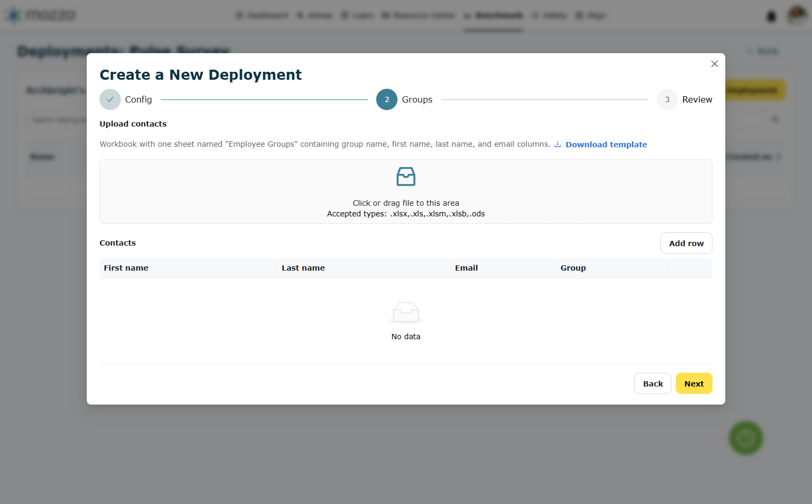Open the green chat support bubble
This screenshot has width=812, height=504.
pos(745,438)
